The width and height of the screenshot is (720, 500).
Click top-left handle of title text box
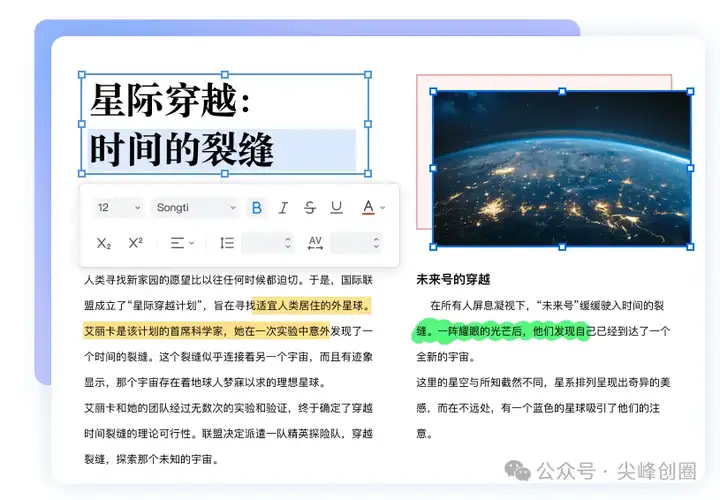[x=82, y=74]
